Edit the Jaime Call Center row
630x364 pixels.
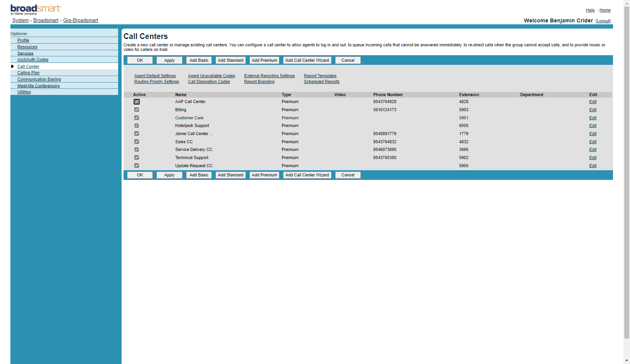[593, 134]
